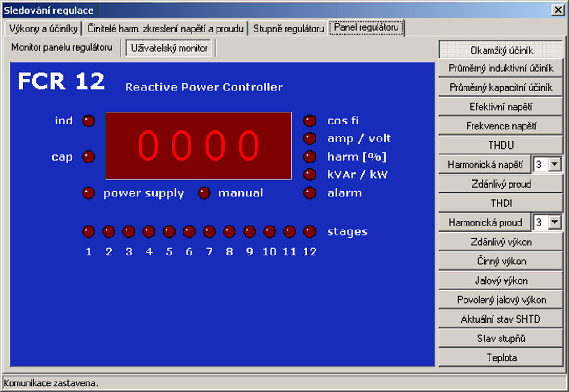Show Aktuální stav SHTD
Image resolution: width=569 pixels, height=392 pixels.
(x=501, y=319)
